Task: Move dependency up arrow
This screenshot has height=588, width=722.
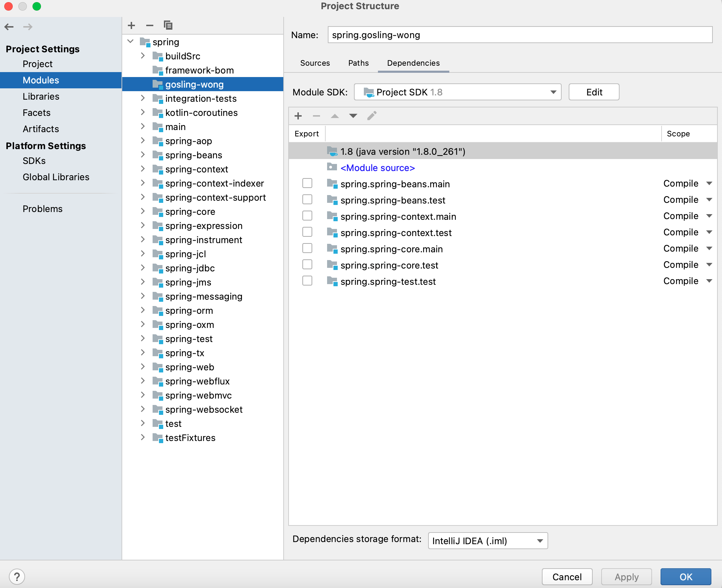Action: (335, 116)
